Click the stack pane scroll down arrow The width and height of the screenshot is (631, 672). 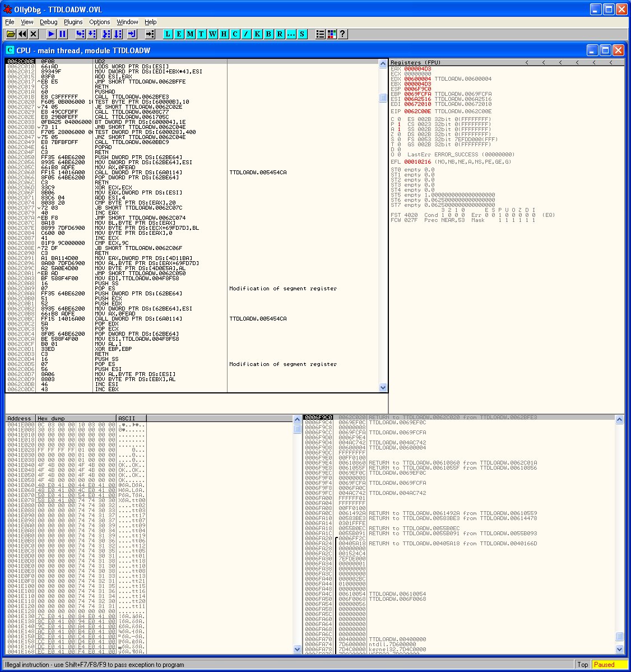point(619,649)
